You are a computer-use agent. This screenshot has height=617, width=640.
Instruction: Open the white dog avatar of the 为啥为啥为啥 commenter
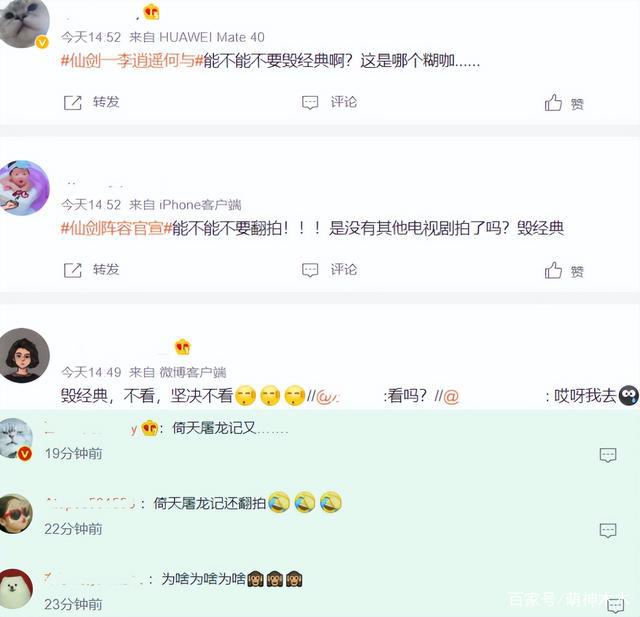tap(16, 589)
